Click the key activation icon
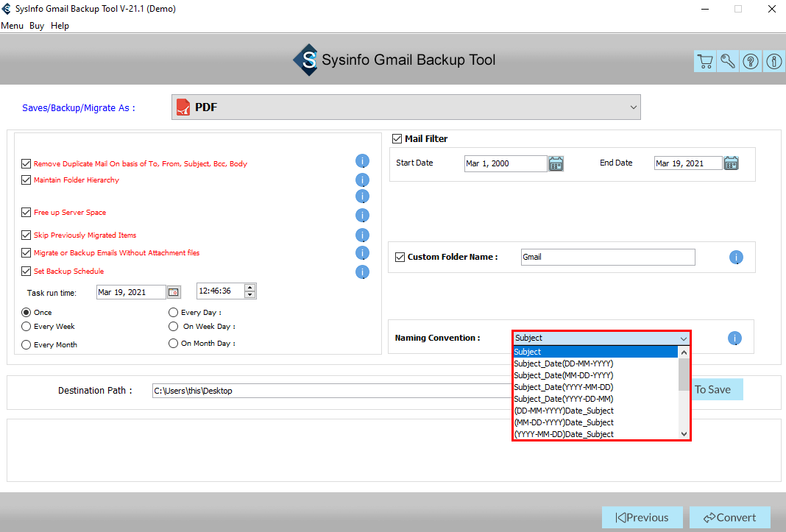The height and width of the screenshot is (532, 786). click(728, 62)
